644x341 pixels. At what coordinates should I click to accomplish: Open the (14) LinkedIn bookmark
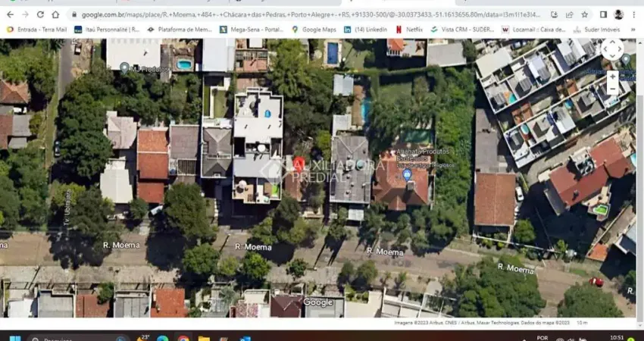pyautogui.click(x=365, y=30)
